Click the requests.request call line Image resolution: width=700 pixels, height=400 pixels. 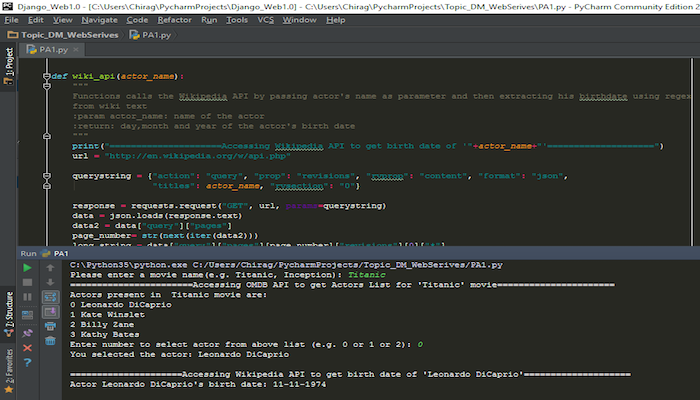229,206
